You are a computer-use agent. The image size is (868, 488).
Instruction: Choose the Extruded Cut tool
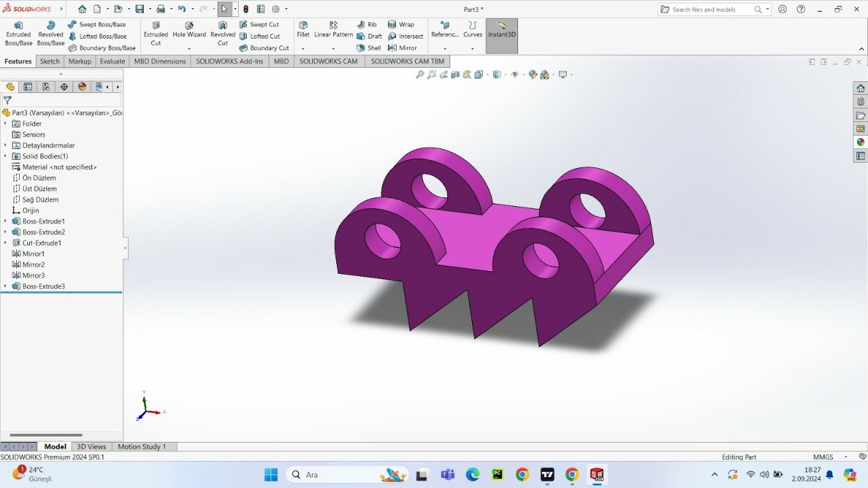(156, 33)
